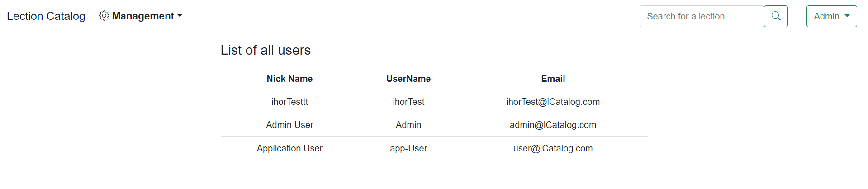Click the ihorTesttt nick name cell
Viewport: 868px width, 189px height.
[x=289, y=102]
